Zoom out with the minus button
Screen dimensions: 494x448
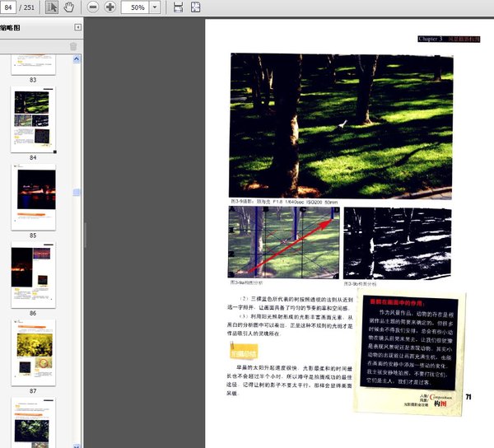pyautogui.click(x=91, y=7)
